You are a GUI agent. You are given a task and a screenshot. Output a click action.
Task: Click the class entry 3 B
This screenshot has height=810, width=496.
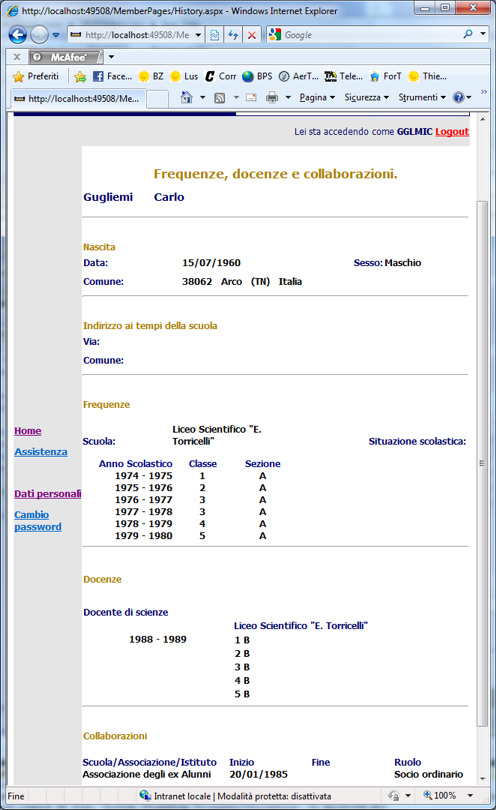click(x=242, y=667)
